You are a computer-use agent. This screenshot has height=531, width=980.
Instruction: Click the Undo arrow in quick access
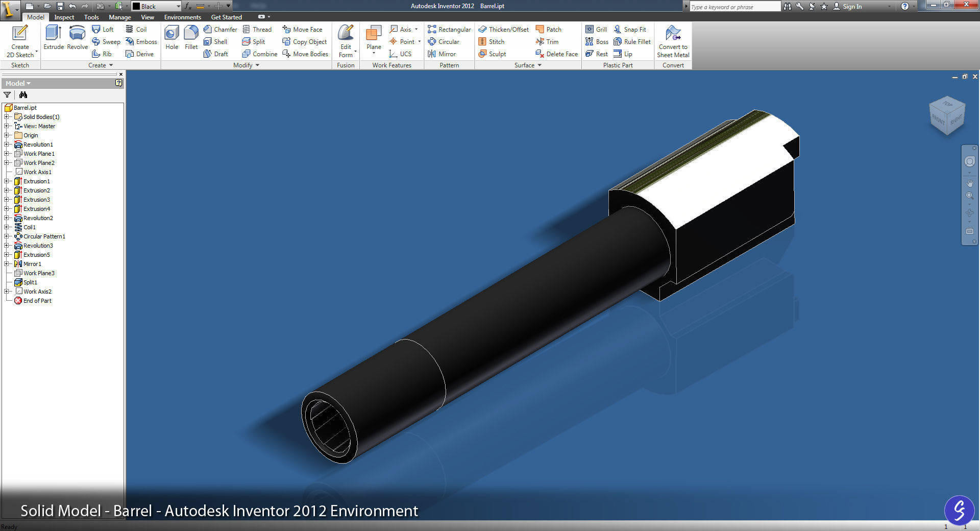(x=72, y=6)
